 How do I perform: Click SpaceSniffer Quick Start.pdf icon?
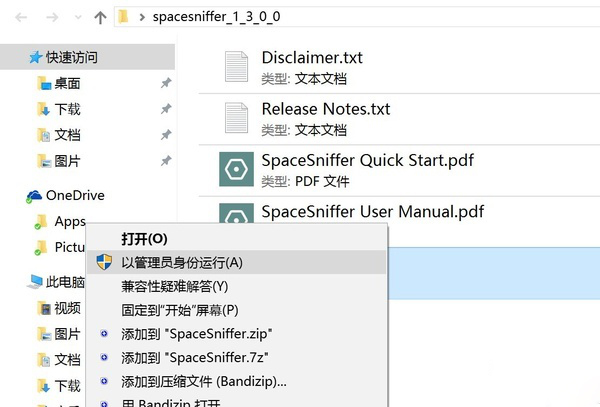238,168
